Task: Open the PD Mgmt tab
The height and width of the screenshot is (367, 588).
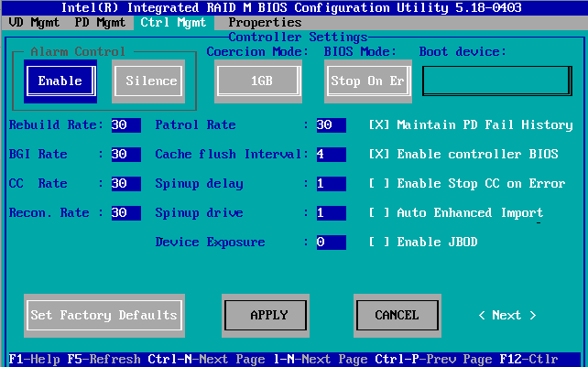Action: (100, 23)
